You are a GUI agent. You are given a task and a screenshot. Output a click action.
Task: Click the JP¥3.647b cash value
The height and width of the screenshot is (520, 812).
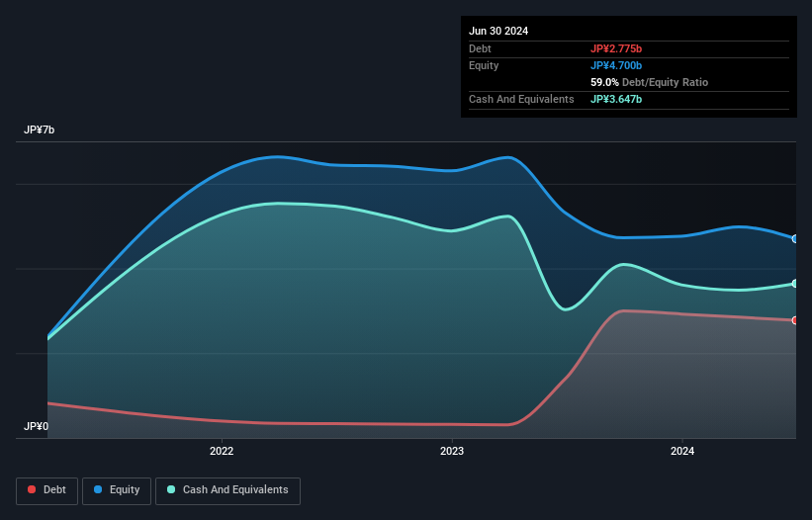coord(616,99)
